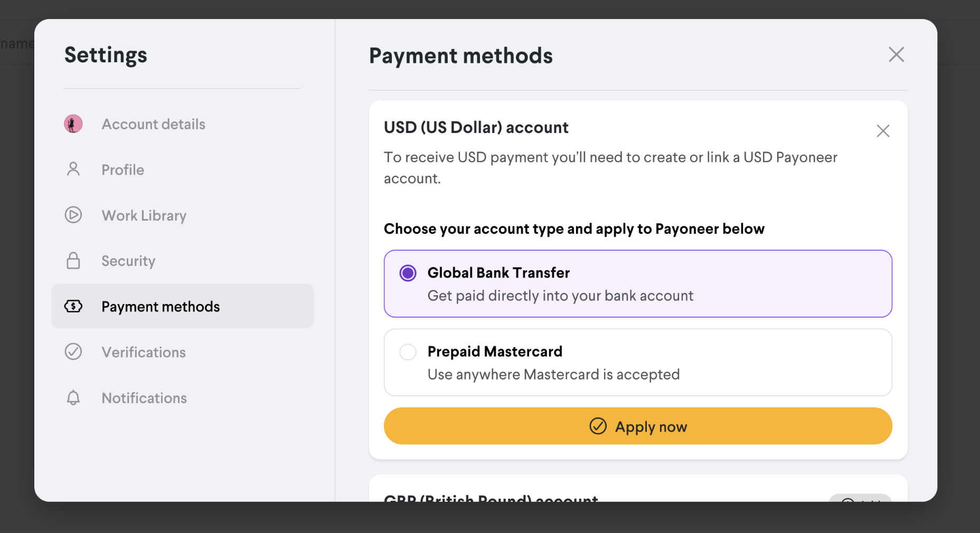Select the Global Bank Transfer radio button
This screenshot has width=980, height=533.
pos(408,273)
